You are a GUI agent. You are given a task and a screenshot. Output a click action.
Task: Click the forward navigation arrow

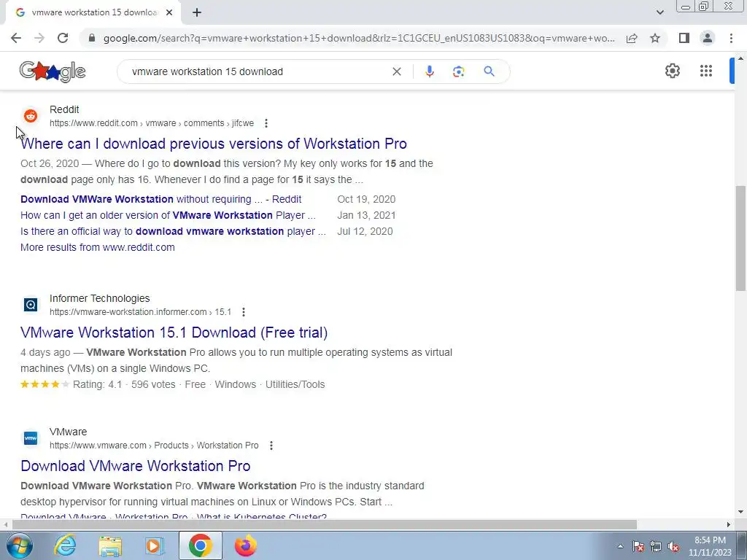(x=39, y=38)
